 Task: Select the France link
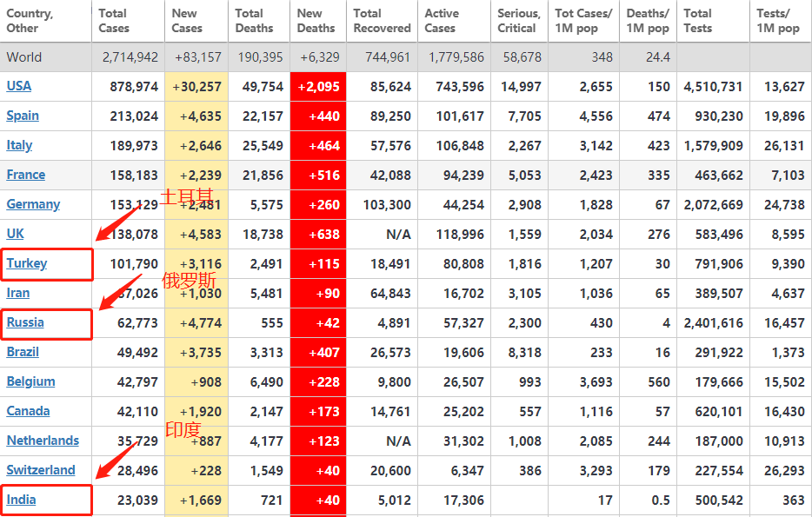click(26, 175)
